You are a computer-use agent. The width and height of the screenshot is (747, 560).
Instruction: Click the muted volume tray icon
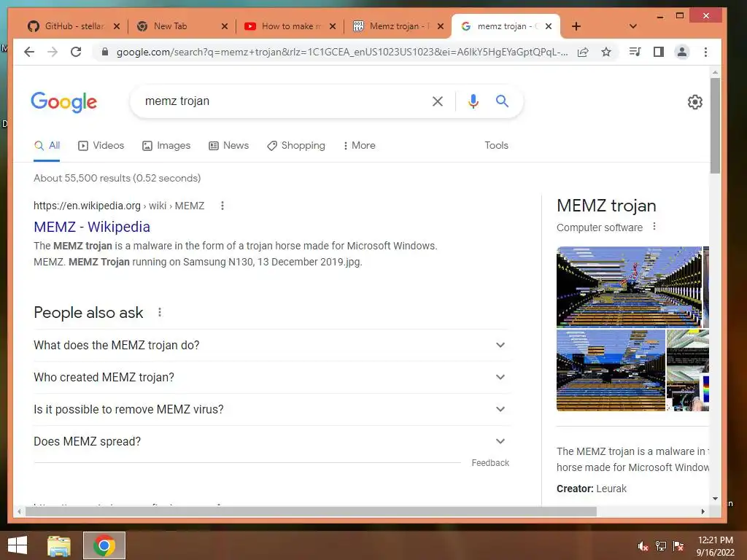tap(643, 546)
